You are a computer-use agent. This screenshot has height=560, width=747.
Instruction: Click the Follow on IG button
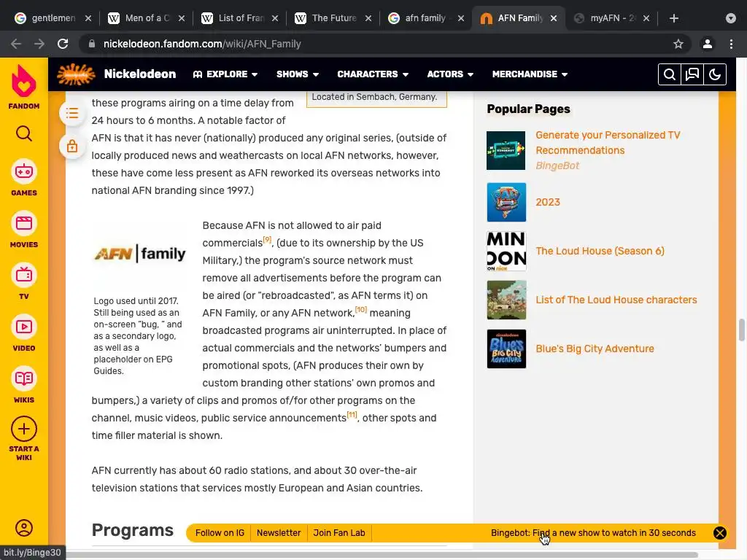click(x=220, y=533)
